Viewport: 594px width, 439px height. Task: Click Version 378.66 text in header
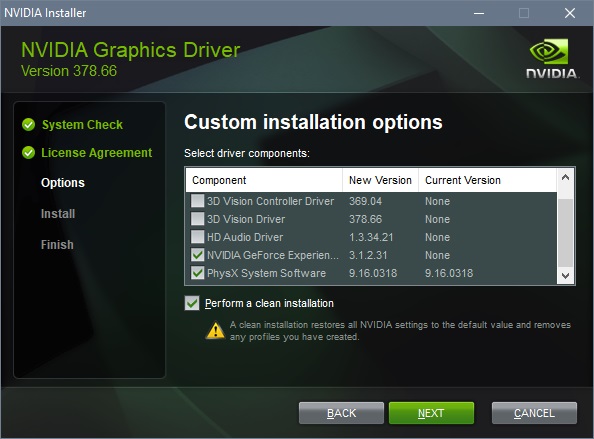click(69, 71)
